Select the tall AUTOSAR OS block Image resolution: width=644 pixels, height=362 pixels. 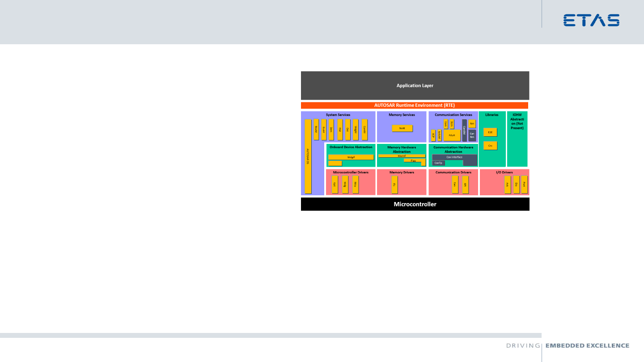coord(308,156)
